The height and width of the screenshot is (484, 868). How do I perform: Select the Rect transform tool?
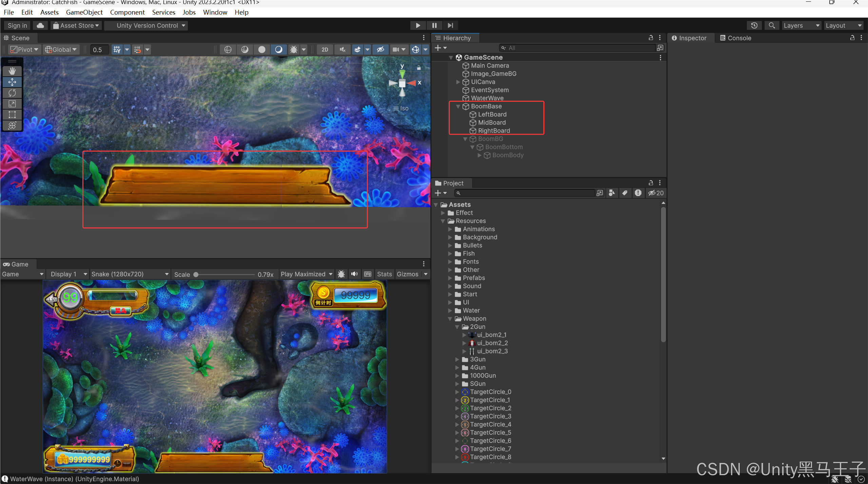pos(12,115)
